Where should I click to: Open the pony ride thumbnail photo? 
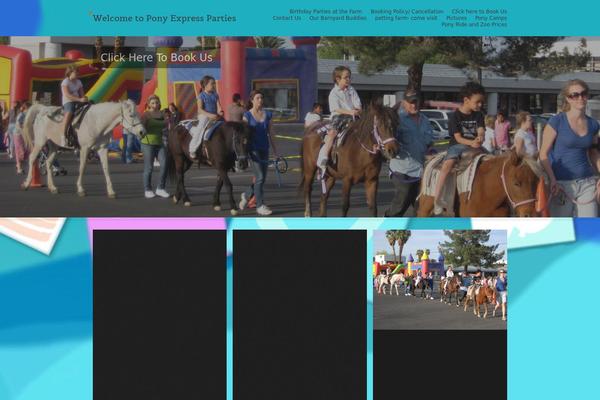(440, 280)
